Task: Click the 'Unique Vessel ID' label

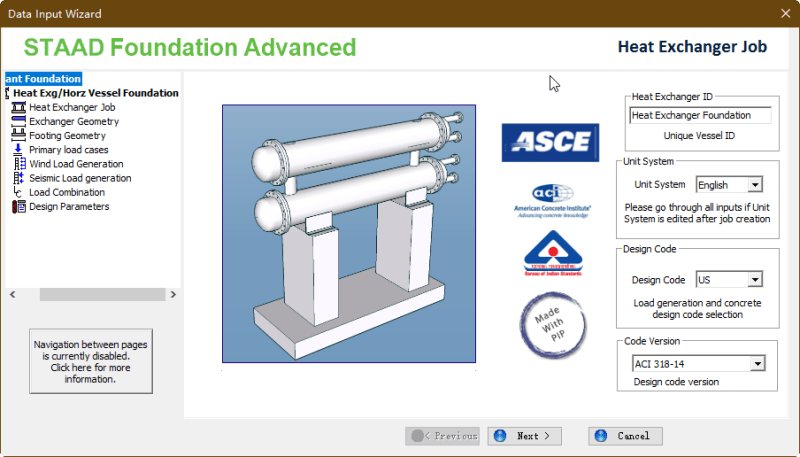Action: [699, 136]
